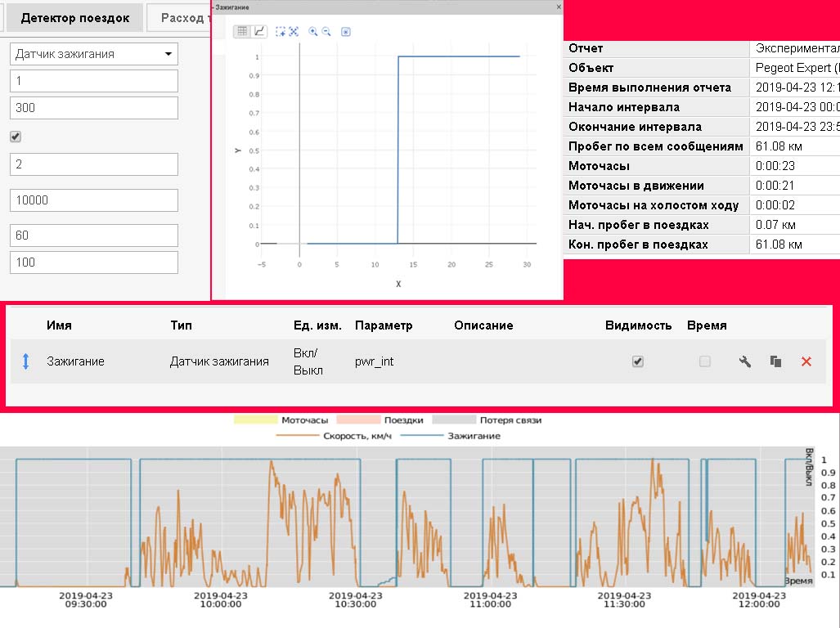Open the Детектор поездок tab

[75, 18]
